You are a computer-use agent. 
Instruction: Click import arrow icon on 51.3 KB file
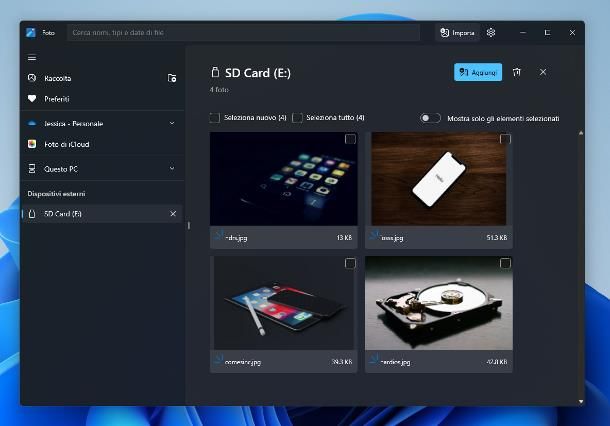[375, 236]
